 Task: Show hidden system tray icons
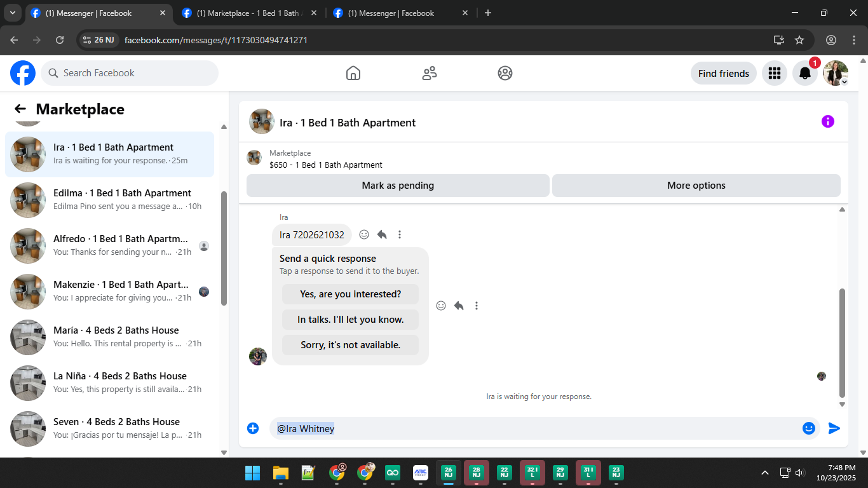pyautogui.click(x=765, y=473)
